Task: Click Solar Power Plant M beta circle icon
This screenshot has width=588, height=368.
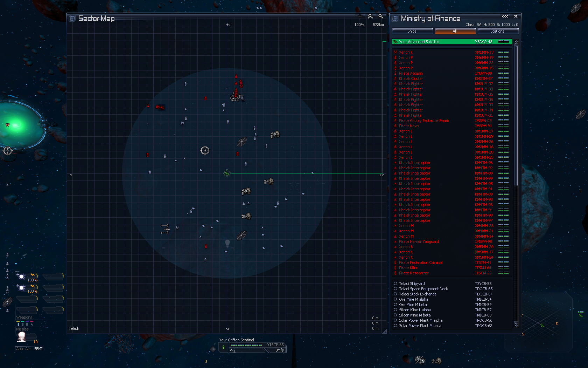Action: (395, 326)
